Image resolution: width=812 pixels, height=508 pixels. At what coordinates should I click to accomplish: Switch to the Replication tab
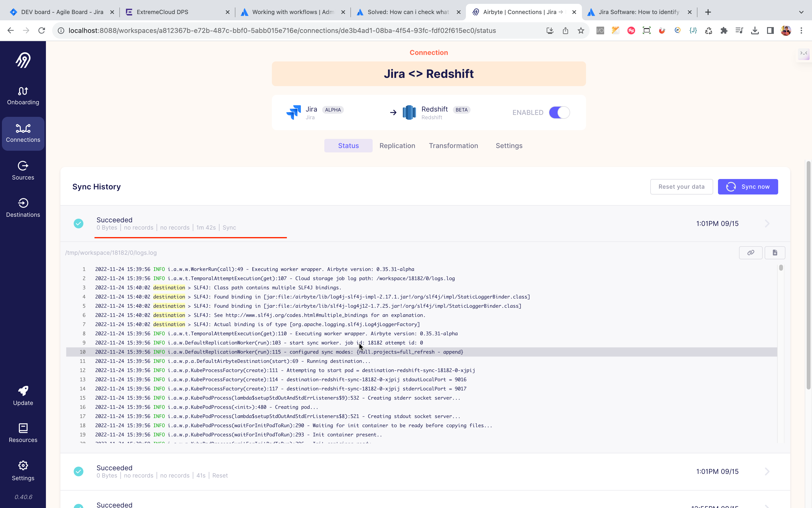[x=397, y=145]
